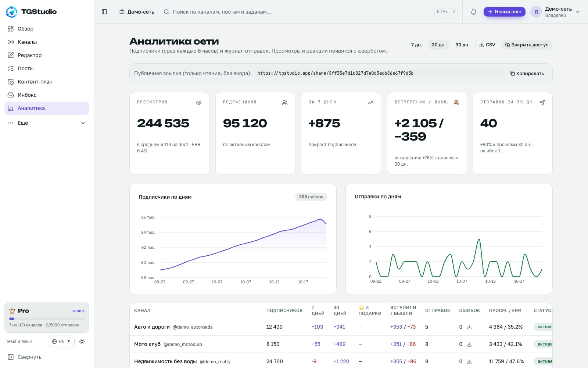Image resolution: width=588 pixels, height=368 pixels.
Task: Go to Контент-план
Action: pyautogui.click(x=47, y=82)
